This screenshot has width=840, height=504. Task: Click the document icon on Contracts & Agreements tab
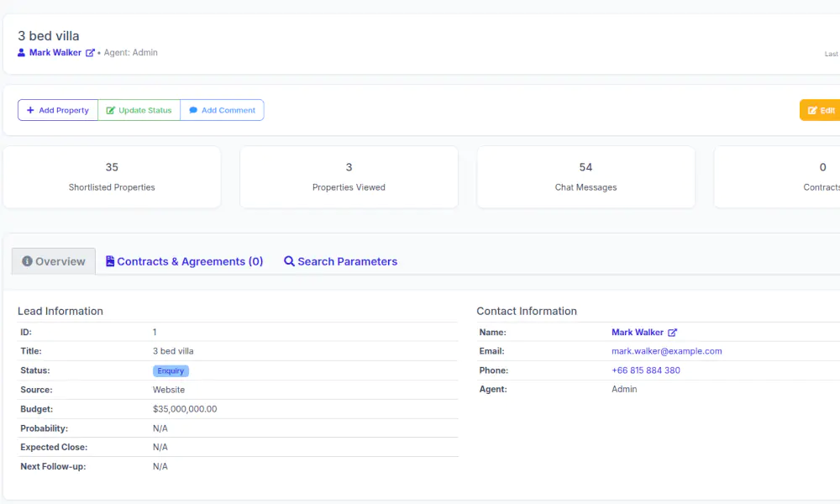pos(110,261)
